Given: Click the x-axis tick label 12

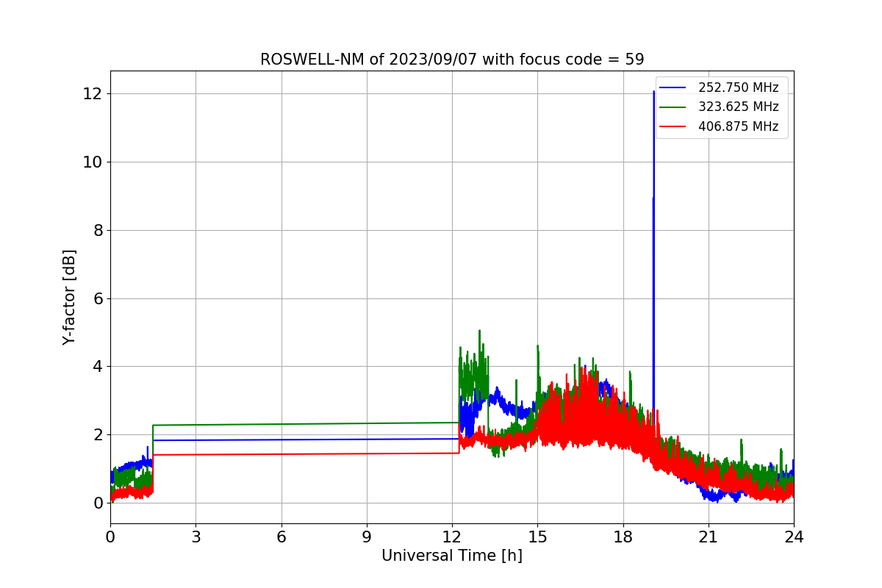Looking at the screenshot, I should pos(452,537).
